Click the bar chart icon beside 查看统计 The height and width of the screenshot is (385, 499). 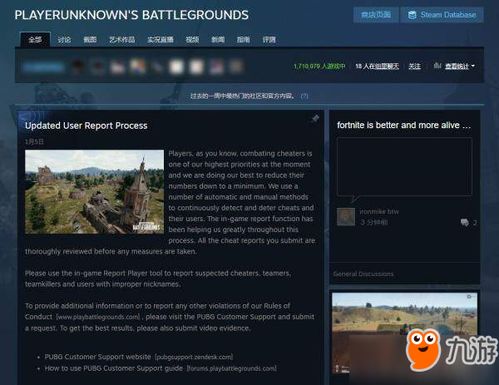[437, 66]
